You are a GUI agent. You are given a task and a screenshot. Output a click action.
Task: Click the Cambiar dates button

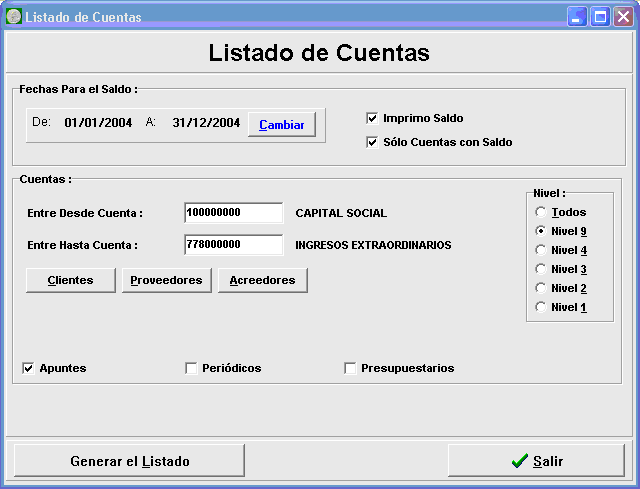point(282,124)
